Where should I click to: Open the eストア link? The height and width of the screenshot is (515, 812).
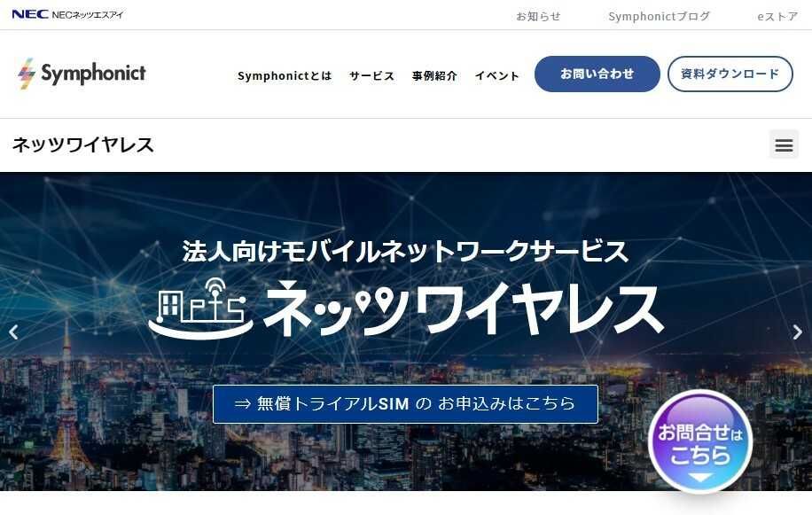[x=777, y=17]
